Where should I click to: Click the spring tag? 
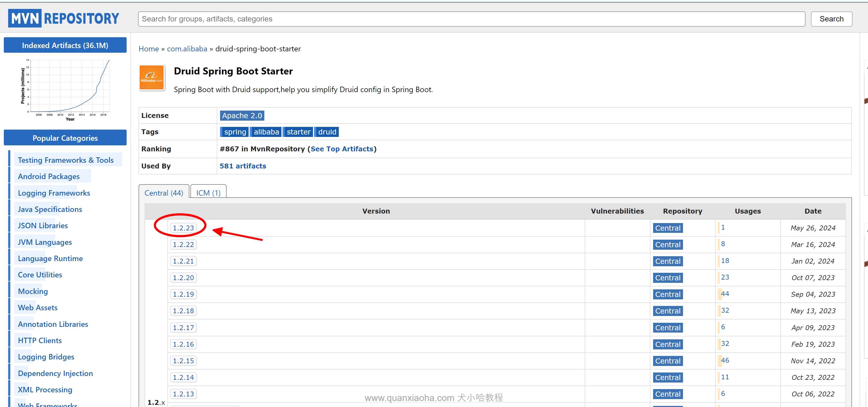pyautogui.click(x=235, y=132)
